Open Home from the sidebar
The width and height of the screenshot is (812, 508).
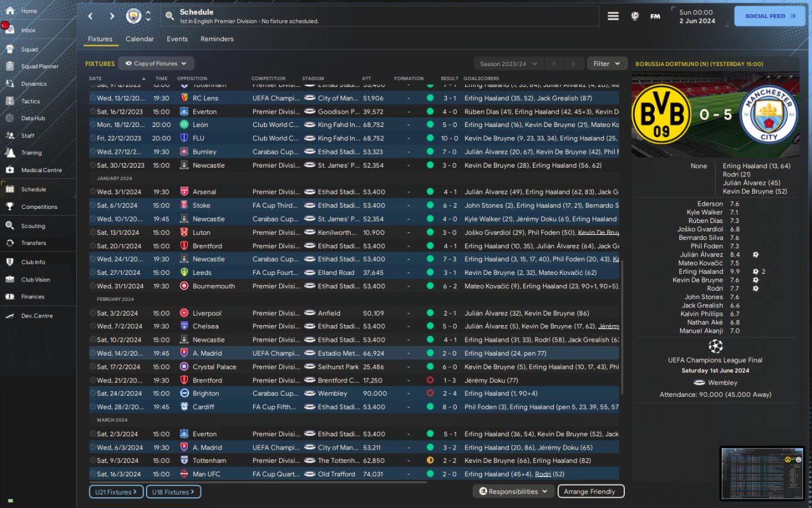(10, 11)
